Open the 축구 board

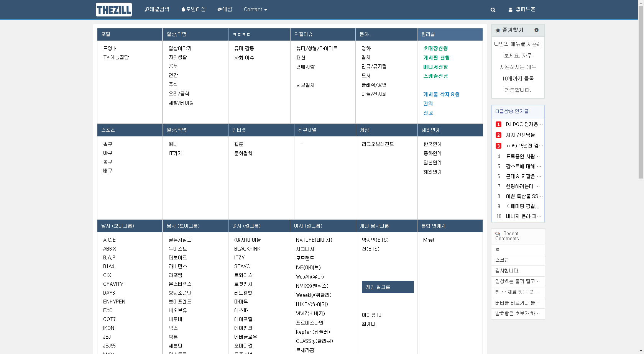click(x=108, y=144)
